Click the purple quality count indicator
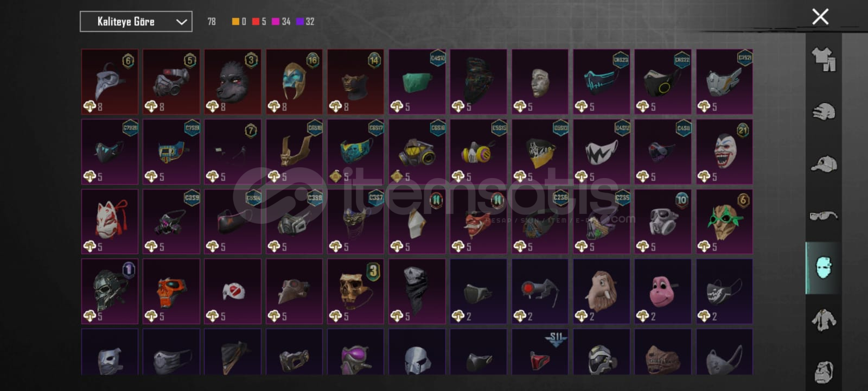Image resolution: width=868 pixels, height=391 pixels. point(305,22)
